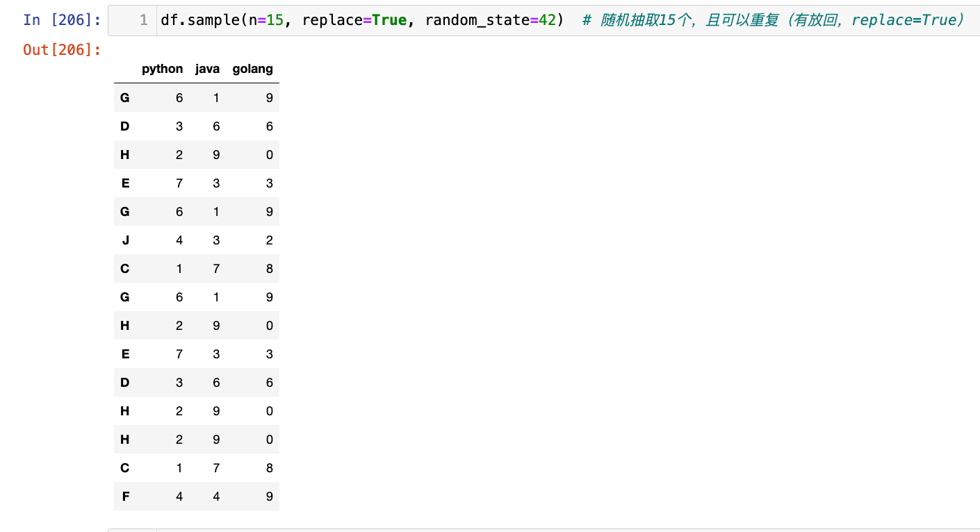The image size is (980, 532).
Task: Click the J row index label
Action: click(125, 240)
